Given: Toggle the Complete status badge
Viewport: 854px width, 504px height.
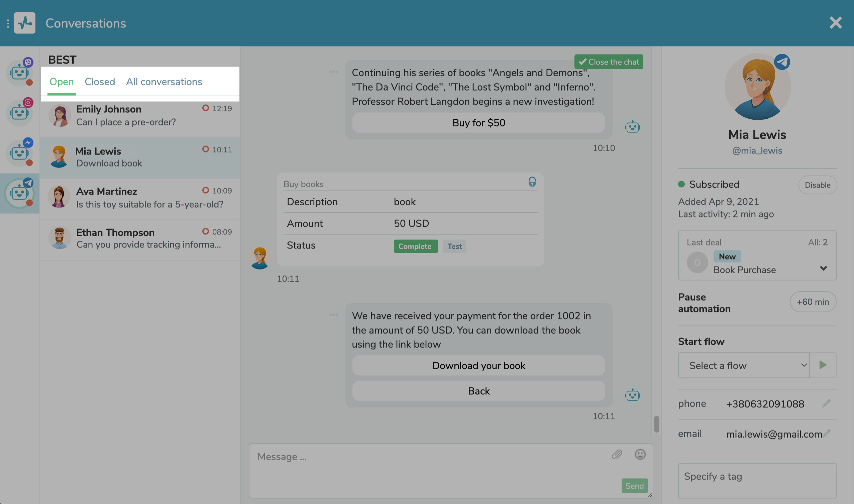Looking at the screenshot, I should tap(415, 246).
